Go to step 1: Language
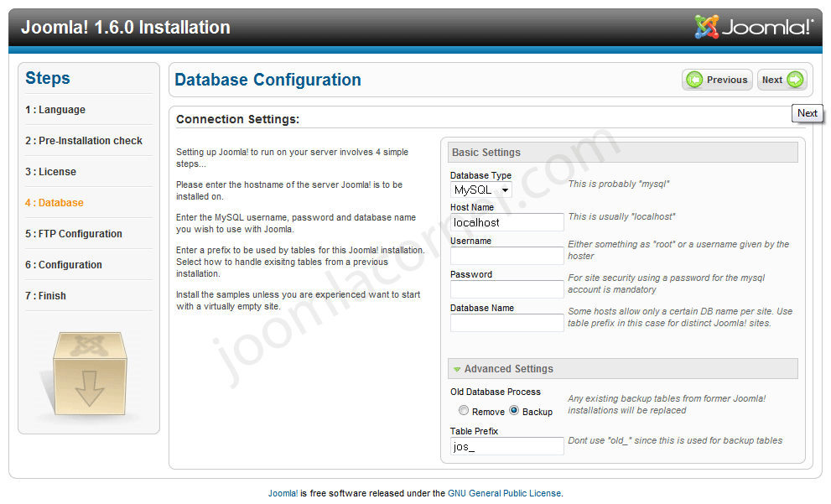Viewport: 831px width, 504px height. click(55, 110)
